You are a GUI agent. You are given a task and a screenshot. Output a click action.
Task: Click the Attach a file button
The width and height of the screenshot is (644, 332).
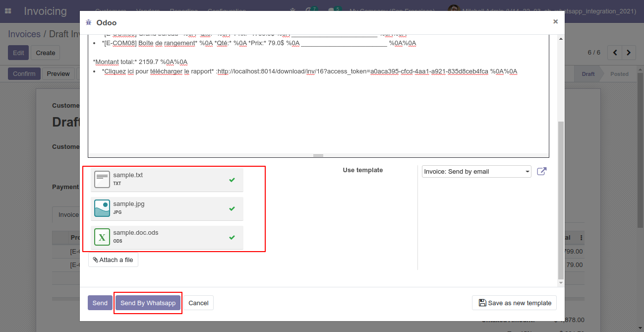click(x=113, y=260)
